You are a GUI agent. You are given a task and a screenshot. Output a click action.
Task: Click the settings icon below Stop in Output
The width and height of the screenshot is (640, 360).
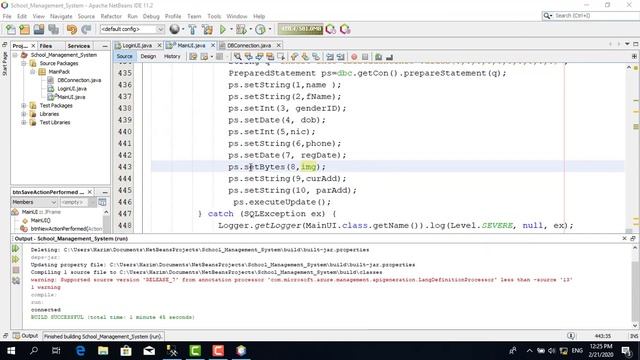click(x=16, y=280)
